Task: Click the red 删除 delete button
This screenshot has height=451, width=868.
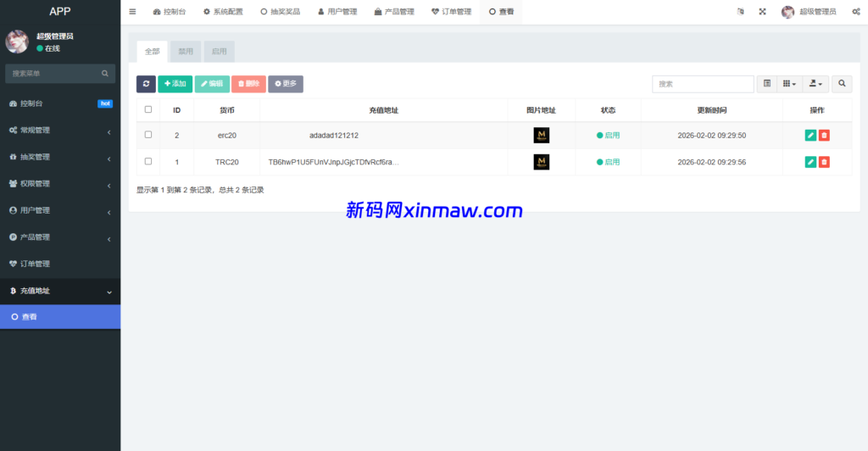Action: coord(248,84)
